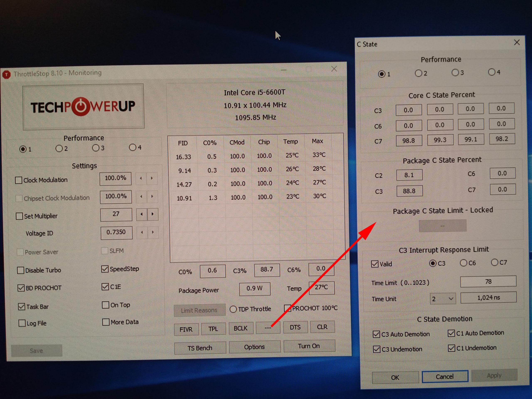Uncheck C1 Auto Demotion
Screen dimensions: 532x399
pyautogui.click(x=451, y=333)
